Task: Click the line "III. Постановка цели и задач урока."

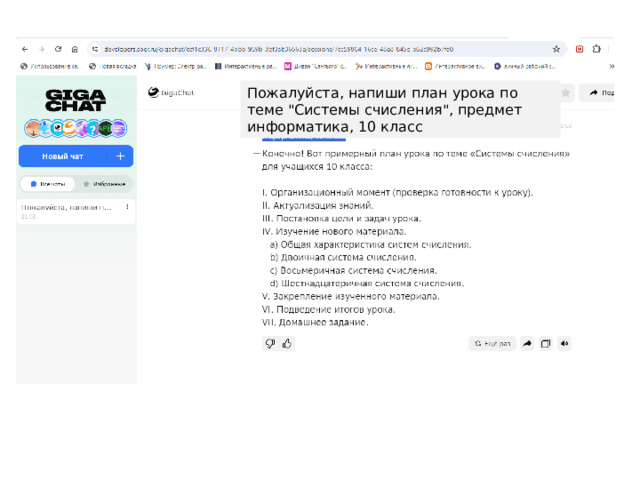Action: tap(341, 218)
